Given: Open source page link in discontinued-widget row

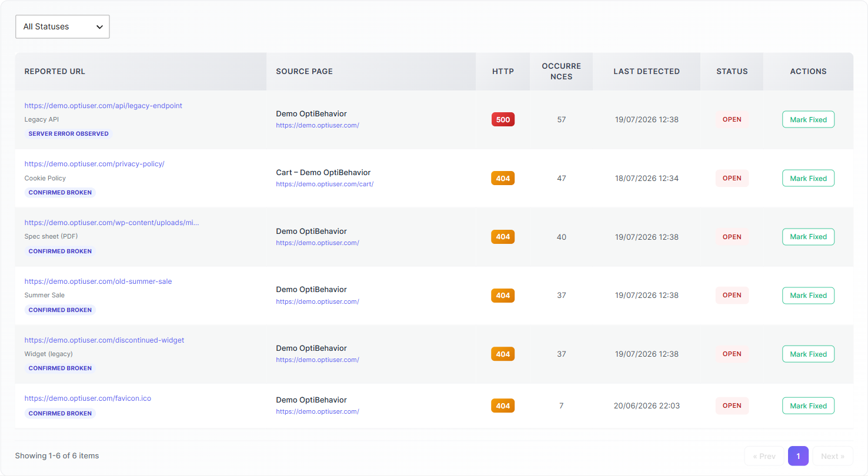Looking at the screenshot, I should (318, 360).
